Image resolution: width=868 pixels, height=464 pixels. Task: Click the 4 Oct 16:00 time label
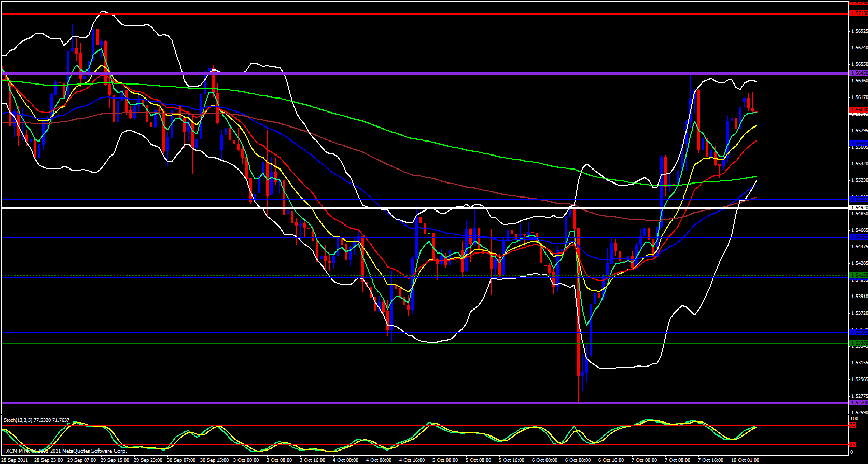coord(412,460)
